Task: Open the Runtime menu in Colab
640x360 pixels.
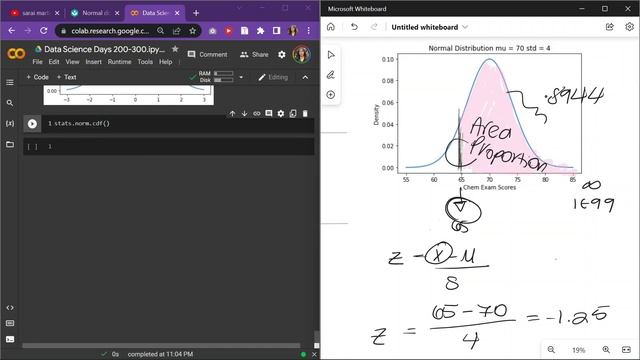Action: tap(120, 62)
